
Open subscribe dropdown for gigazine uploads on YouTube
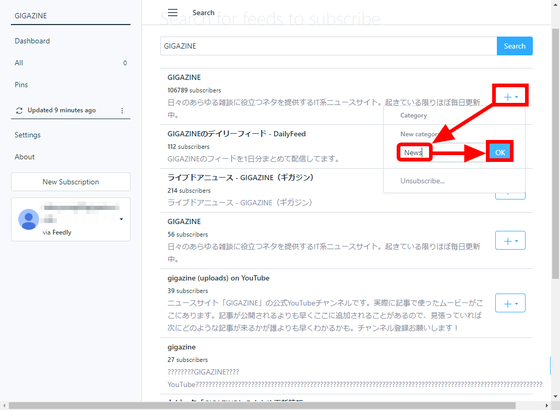(510, 303)
